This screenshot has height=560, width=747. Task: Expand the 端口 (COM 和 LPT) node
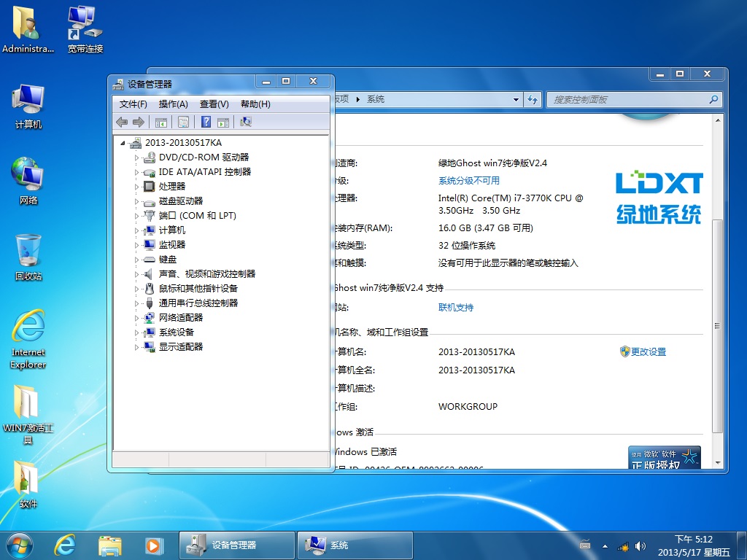[136, 216]
